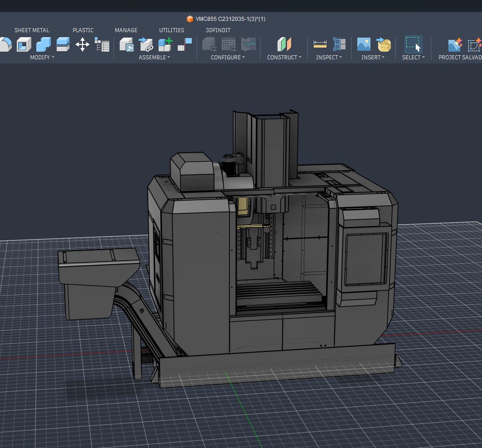The width and height of the screenshot is (482, 448).
Task: Switch to the PLASTIC tab
Action: pos(83,30)
